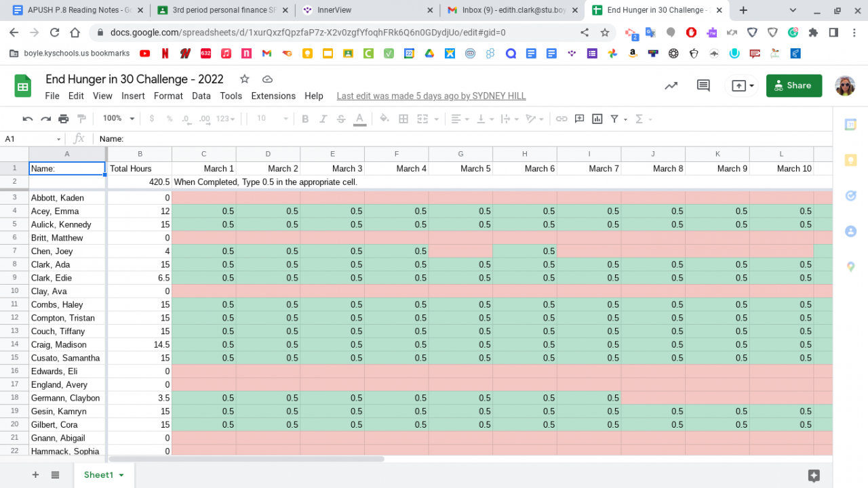Open the 100% zoom dropdown
868x488 pixels.
pyautogui.click(x=119, y=119)
